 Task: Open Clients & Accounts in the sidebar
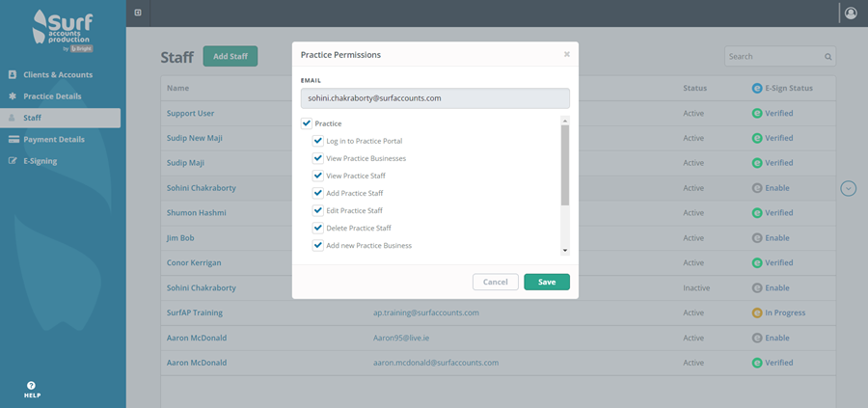[58, 74]
